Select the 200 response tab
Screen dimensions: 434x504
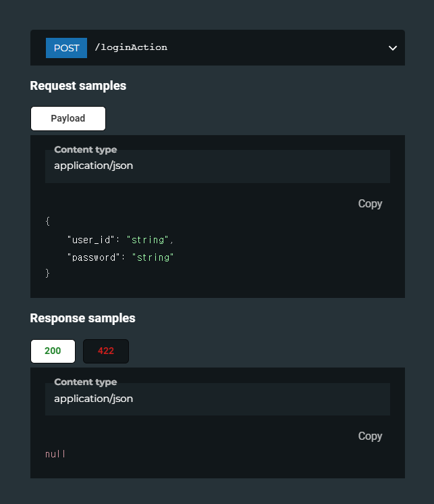53,351
